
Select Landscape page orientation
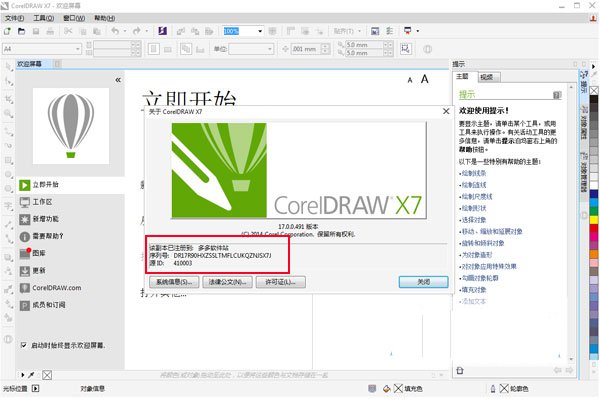click(x=168, y=49)
